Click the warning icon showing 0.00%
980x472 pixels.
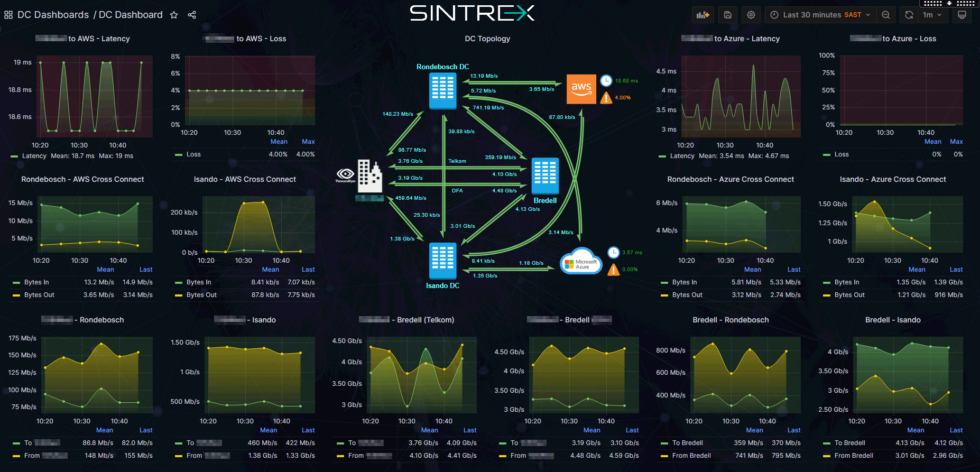(x=613, y=270)
